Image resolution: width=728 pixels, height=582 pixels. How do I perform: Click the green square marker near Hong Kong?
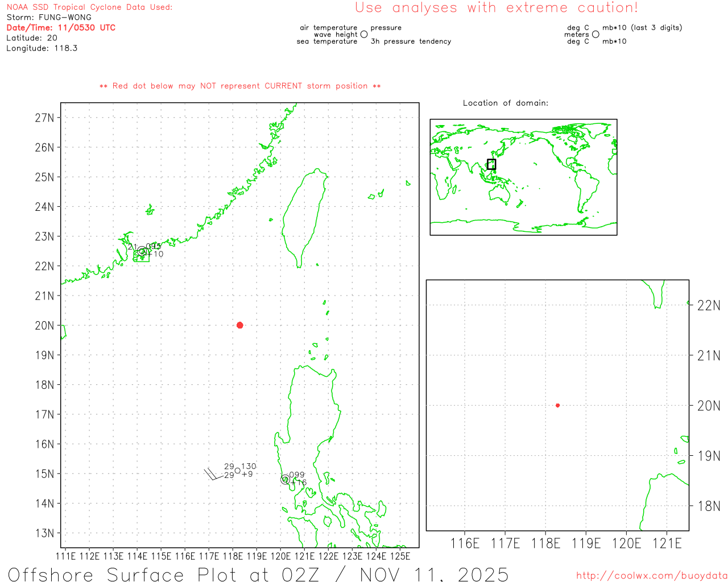coord(142,256)
